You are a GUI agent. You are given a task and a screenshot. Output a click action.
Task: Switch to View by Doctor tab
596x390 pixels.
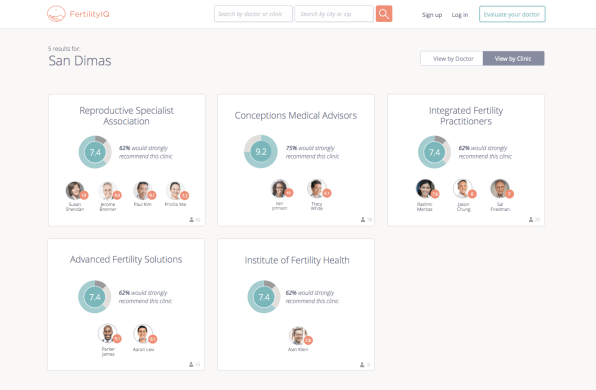452,59
